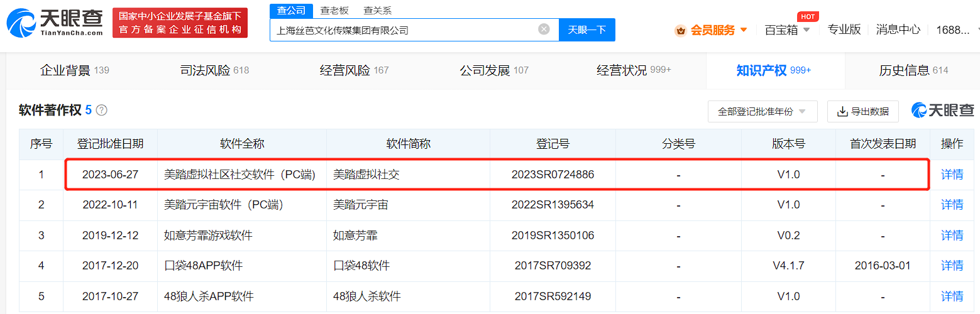Switch to 查关系 search tab
This screenshot has width=980, height=314.
[378, 11]
